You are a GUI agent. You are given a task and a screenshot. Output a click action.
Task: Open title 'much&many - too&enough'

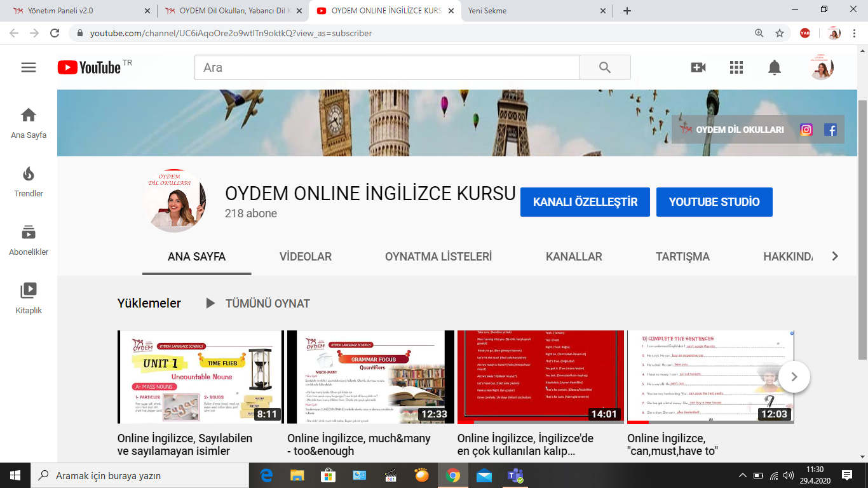click(x=359, y=445)
